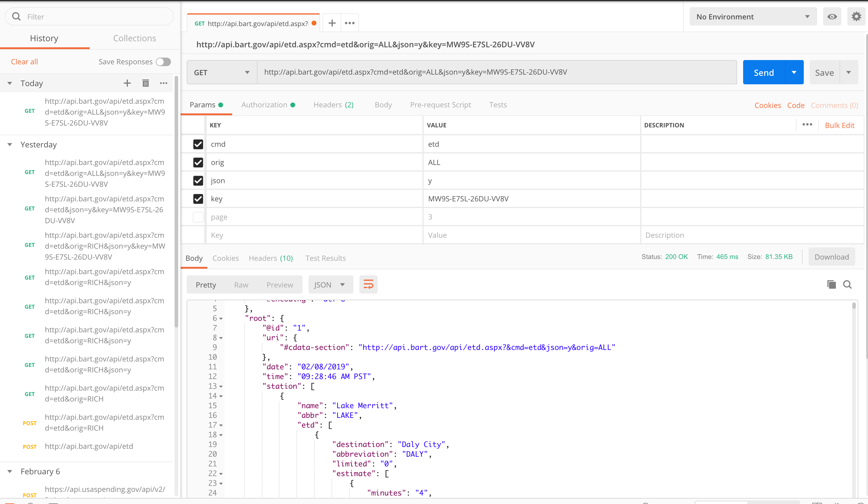Enable the Save Responses toggle
This screenshot has height=504, width=868.
pyautogui.click(x=163, y=62)
